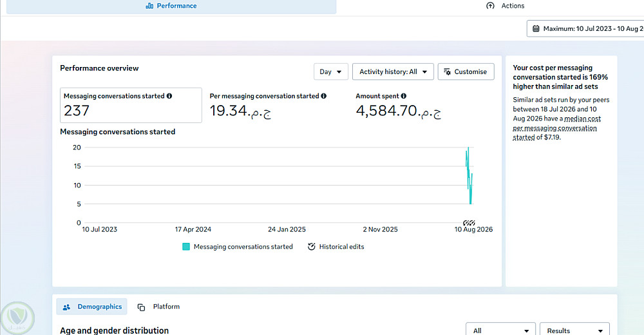Select the Demographics tab
Image resolution: width=644 pixels, height=335 pixels.
(91, 307)
